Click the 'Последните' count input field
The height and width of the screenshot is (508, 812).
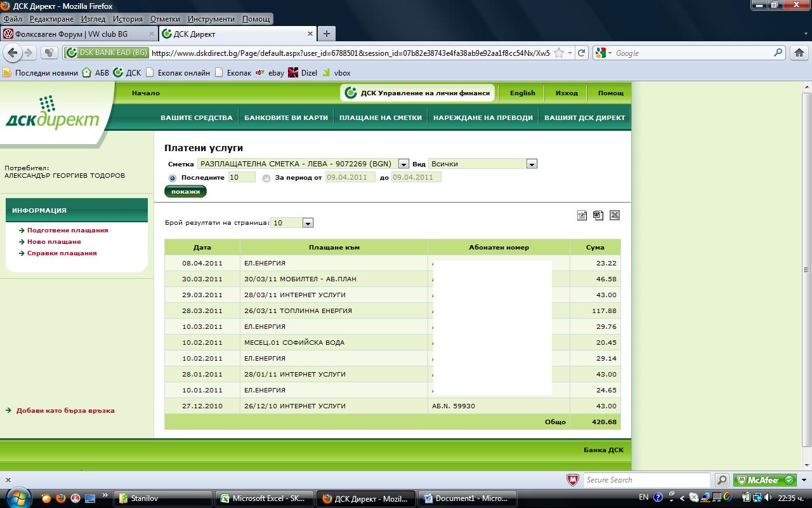241,178
